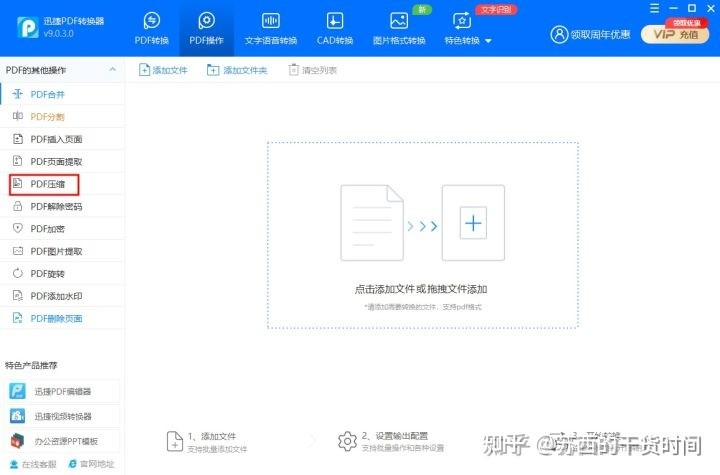Click the plus add-file box
The width and height of the screenshot is (720, 475).
[x=474, y=225]
